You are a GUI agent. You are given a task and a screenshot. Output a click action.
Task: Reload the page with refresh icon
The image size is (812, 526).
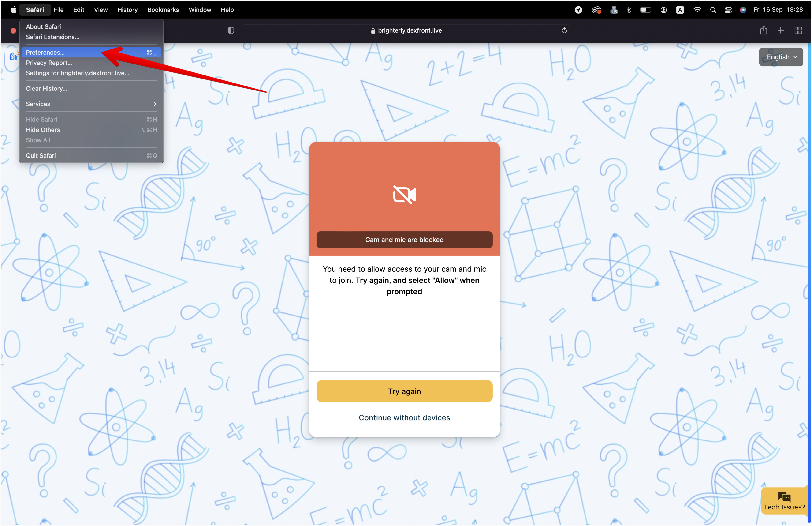pyautogui.click(x=564, y=30)
